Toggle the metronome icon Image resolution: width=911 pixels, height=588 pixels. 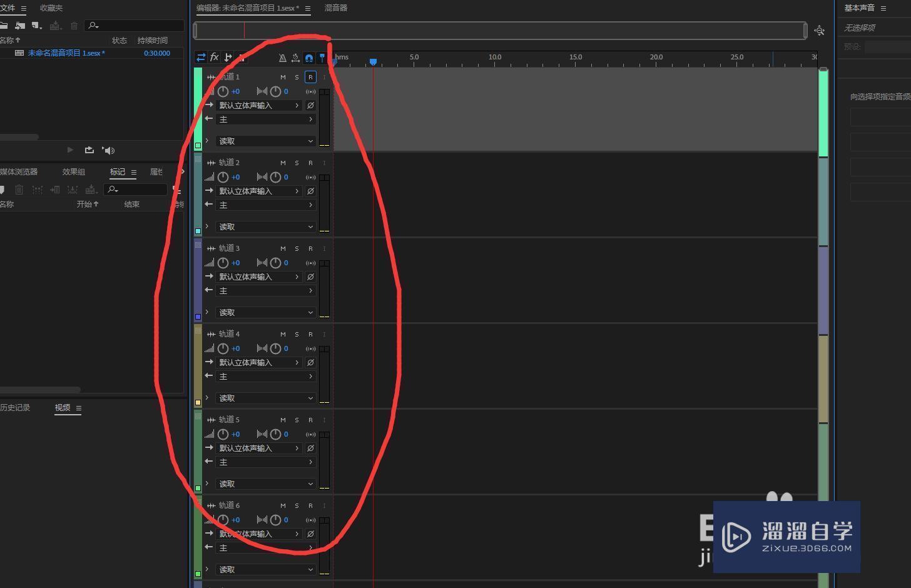(282, 58)
